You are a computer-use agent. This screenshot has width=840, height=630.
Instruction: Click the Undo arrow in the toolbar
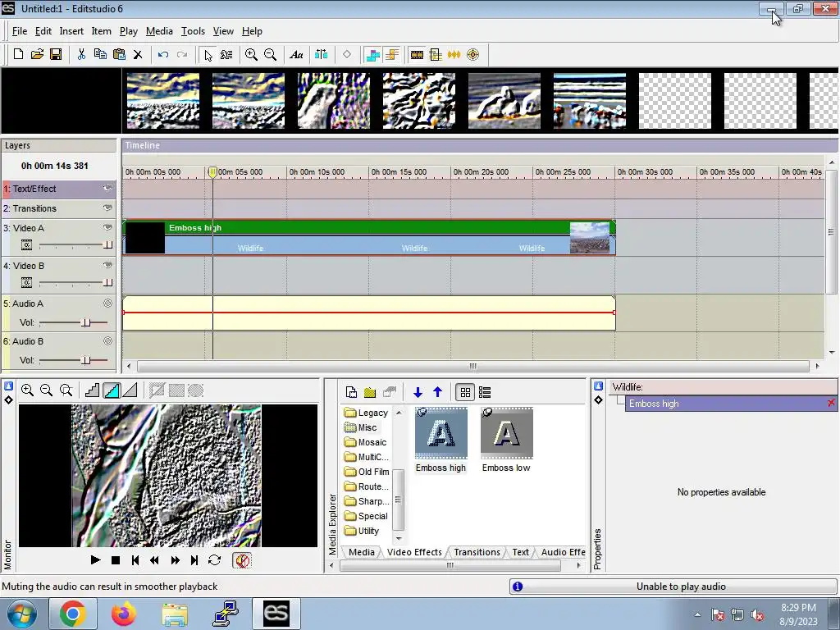tap(163, 55)
